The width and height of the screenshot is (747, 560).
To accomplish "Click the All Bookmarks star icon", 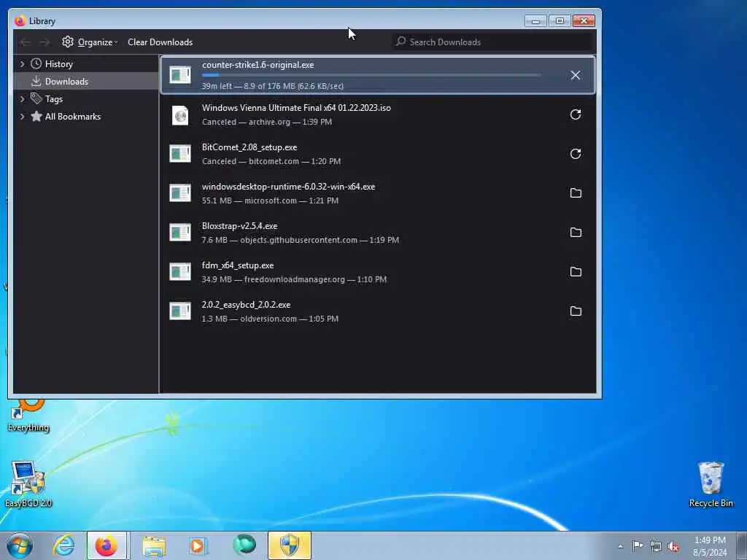I will click(36, 116).
